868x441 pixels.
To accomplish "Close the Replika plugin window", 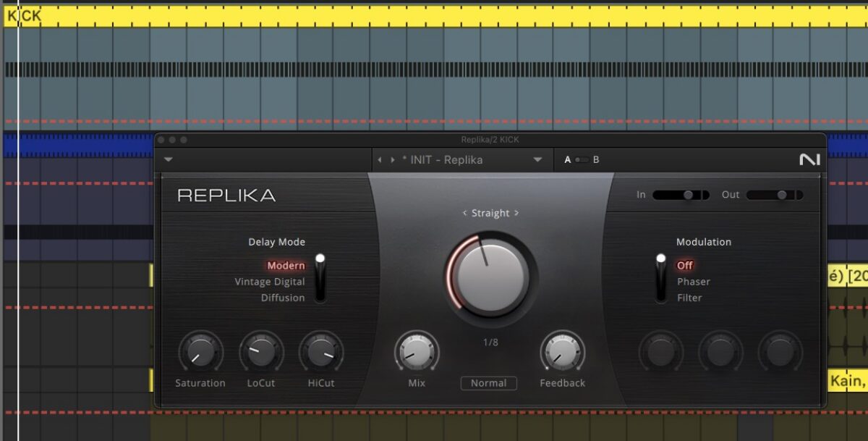I will click(162, 140).
